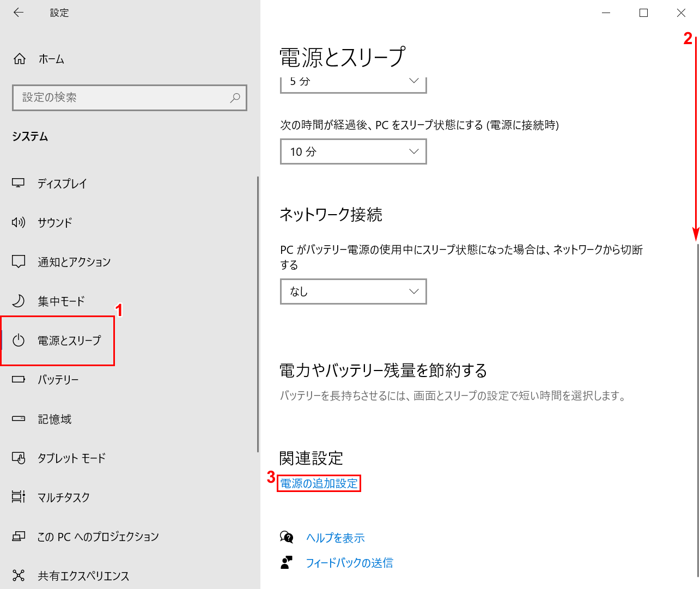Click the ヘルプを表示 link
The width and height of the screenshot is (700, 589).
336,538
